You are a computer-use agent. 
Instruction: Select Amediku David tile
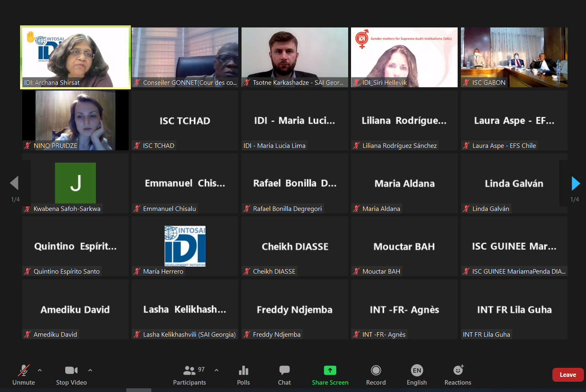click(x=75, y=309)
